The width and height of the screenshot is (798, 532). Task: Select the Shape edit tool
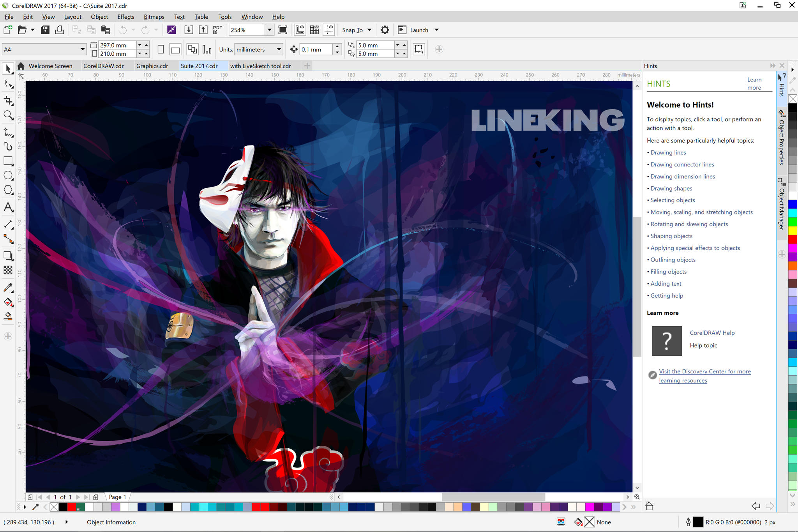(x=8, y=84)
